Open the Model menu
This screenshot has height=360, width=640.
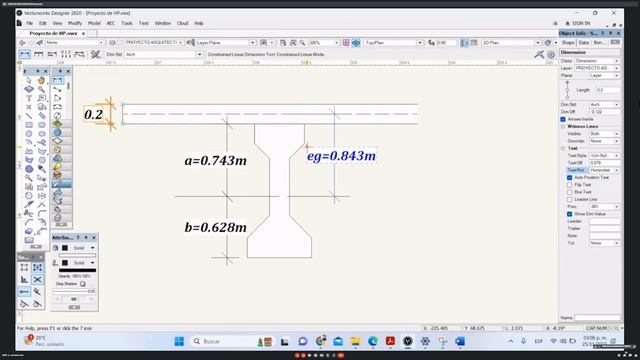pyautogui.click(x=94, y=23)
